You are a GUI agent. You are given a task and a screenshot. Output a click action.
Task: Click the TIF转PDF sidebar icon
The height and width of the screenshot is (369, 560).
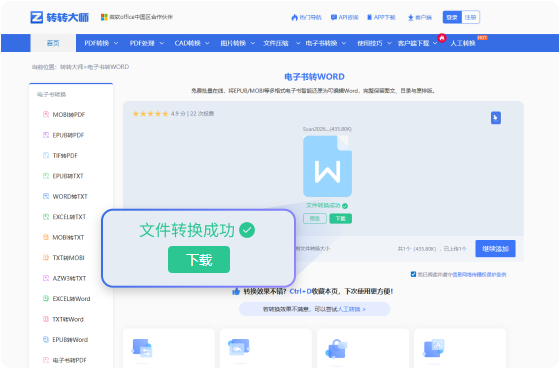[46, 155]
